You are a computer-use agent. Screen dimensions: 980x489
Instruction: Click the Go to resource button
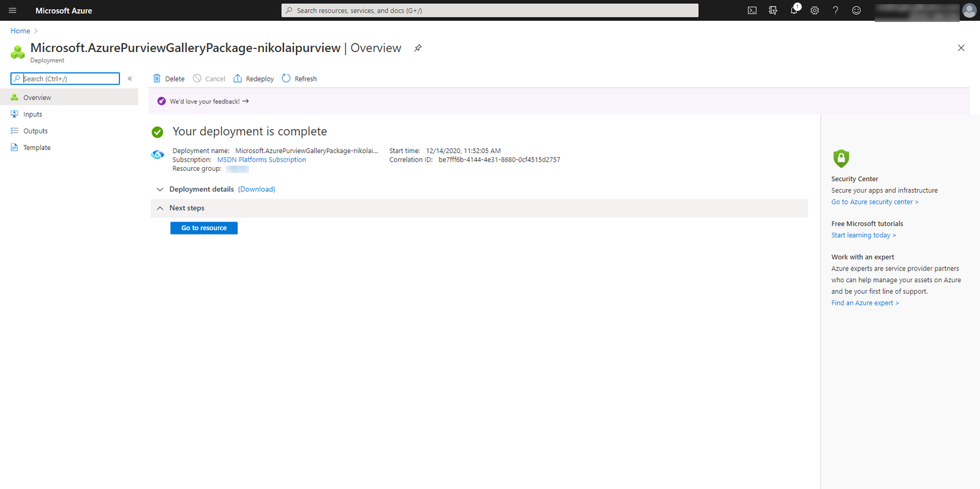[x=204, y=228]
